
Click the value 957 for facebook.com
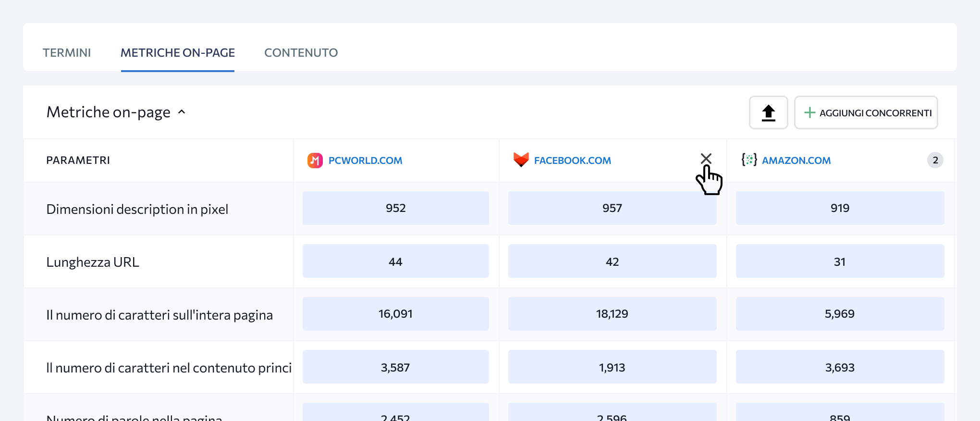coord(612,208)
